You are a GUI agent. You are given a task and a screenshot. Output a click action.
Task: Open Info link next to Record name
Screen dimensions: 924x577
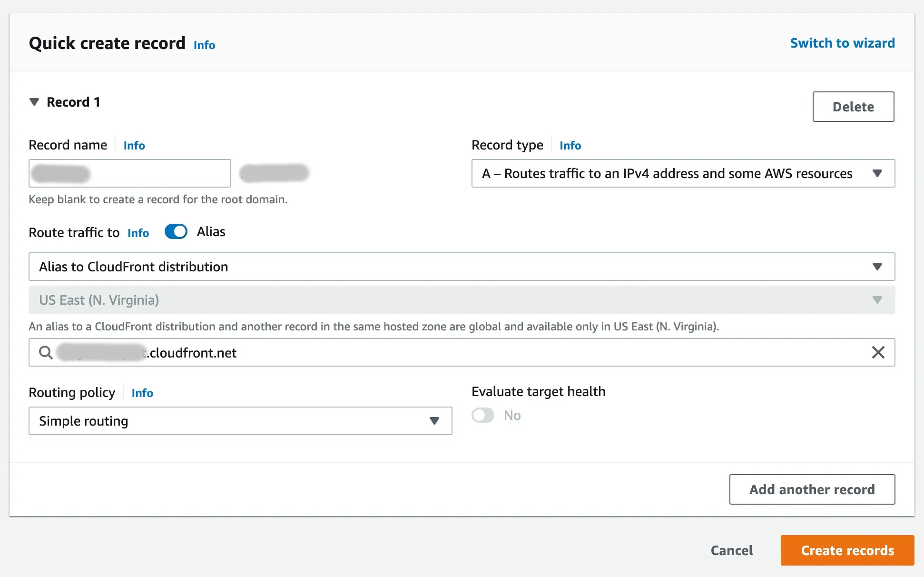point(134,146)
